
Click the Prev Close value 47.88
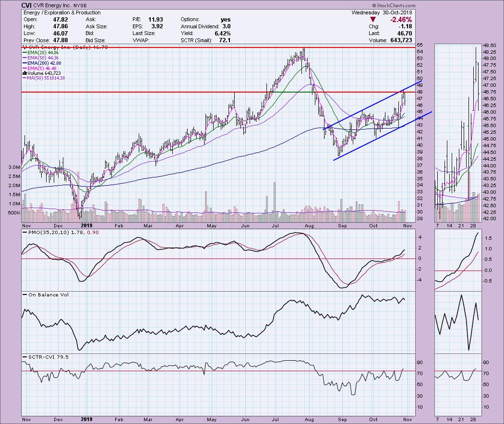(x=60, y=40)
